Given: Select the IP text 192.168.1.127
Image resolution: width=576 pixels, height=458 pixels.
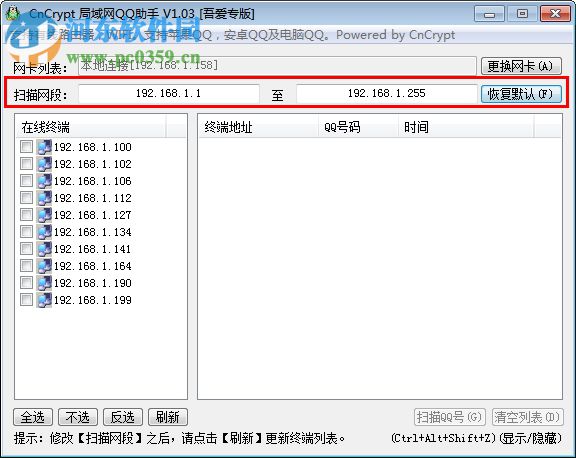Looking at the screenshot, I should (x=93, y=215).
